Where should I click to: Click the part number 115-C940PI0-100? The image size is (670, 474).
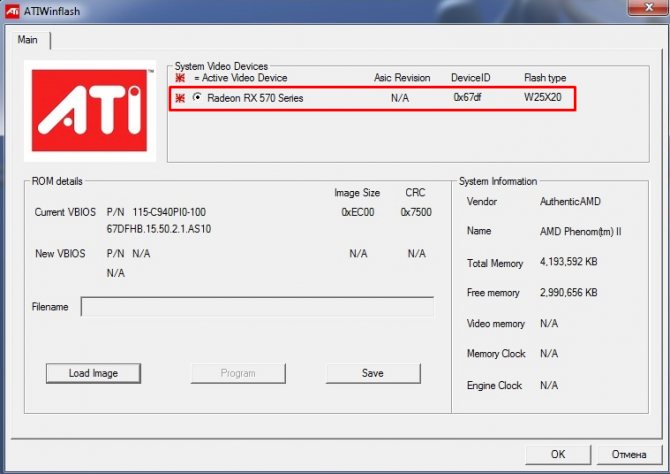[x=169, y=212]
